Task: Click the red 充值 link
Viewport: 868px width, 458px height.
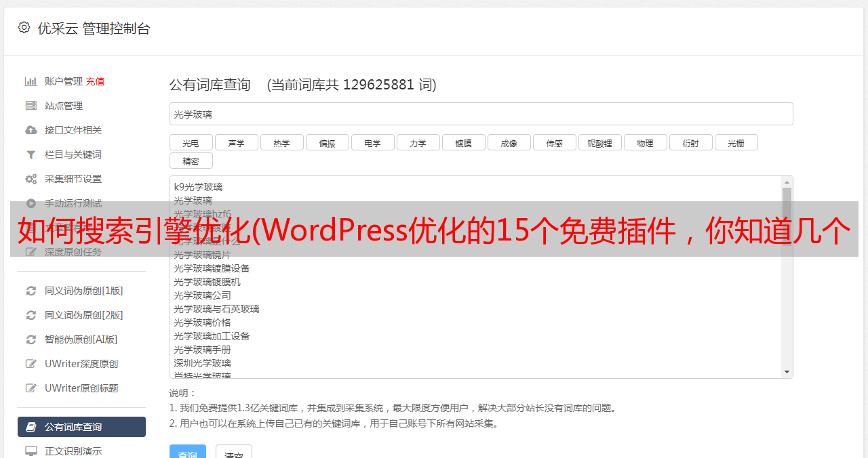Action: pos(95,81)
